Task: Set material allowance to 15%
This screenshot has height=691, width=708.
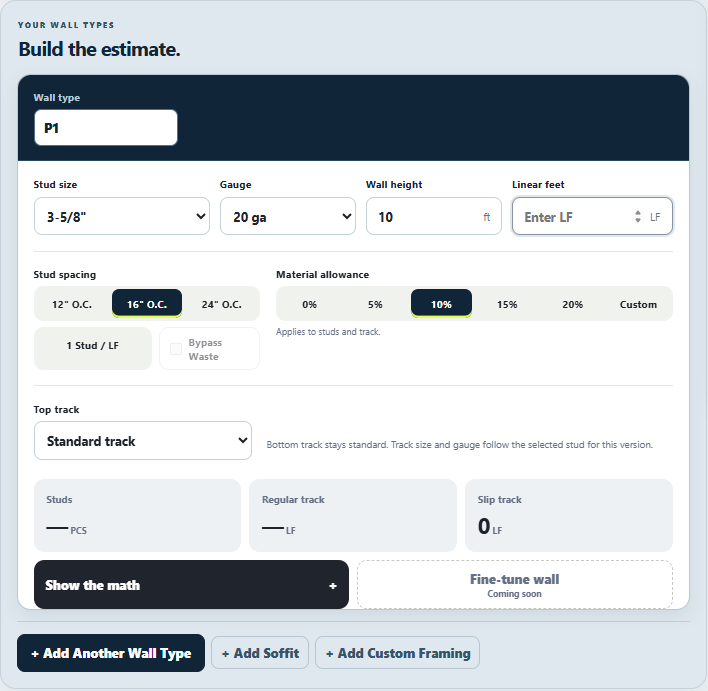Action: [507, 304]
